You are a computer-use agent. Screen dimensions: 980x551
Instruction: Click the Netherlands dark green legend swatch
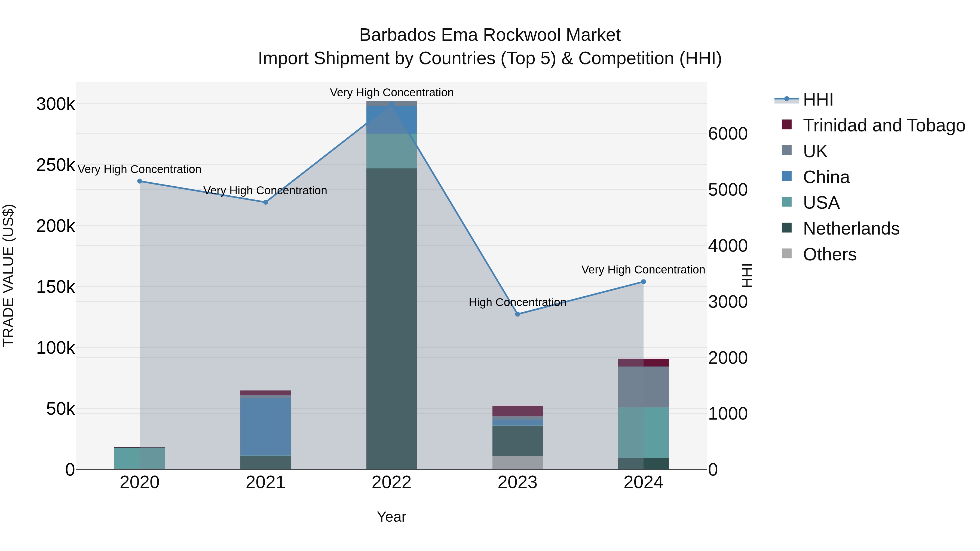tap(786, 227)
